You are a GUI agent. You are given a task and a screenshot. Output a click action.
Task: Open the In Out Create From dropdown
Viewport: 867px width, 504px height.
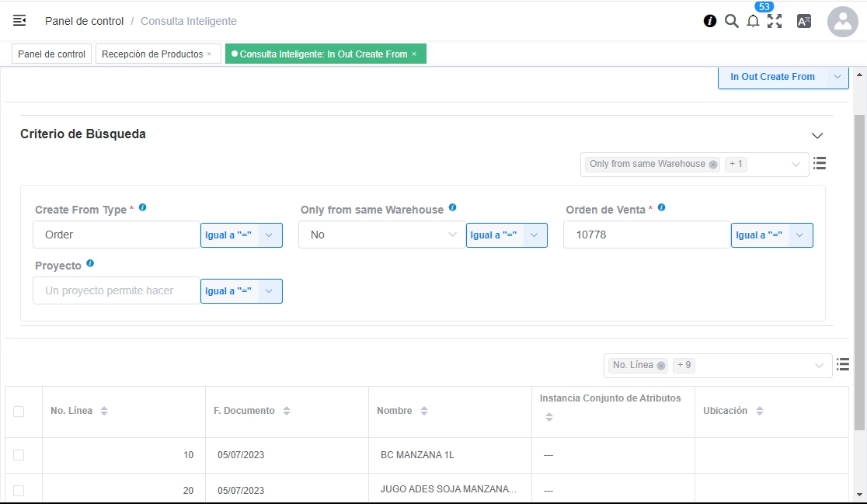[x=837, y=77]
